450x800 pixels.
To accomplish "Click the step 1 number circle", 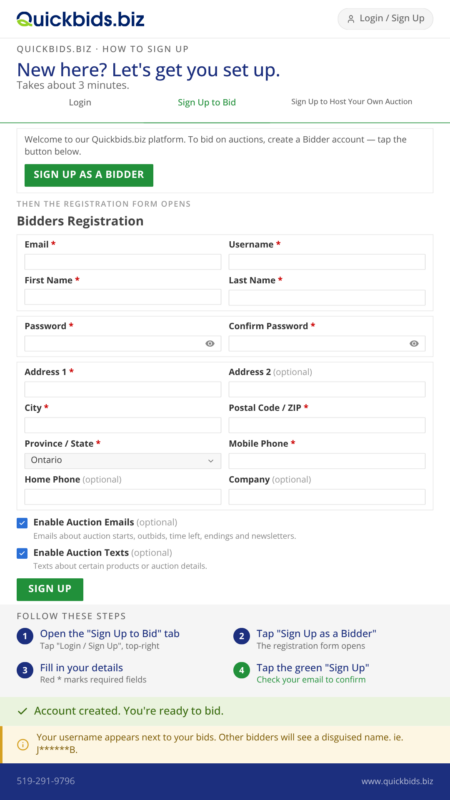I will [24, 636].
